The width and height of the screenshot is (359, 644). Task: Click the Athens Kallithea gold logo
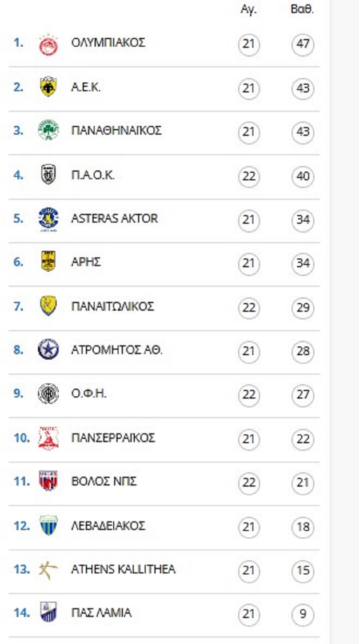point(48,569)
